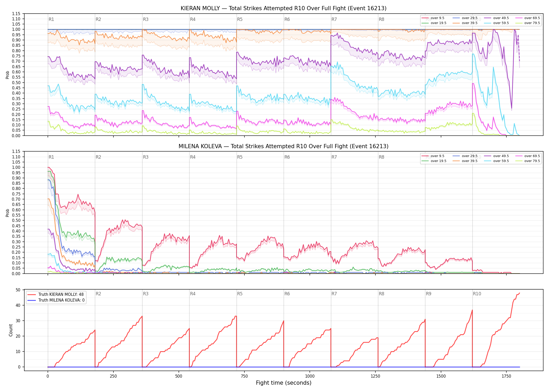This screenshot has height=392, width=549.
Task: Click 'Prob' y-axis label of KIERAN MOLLY chart
Action: 8,75
